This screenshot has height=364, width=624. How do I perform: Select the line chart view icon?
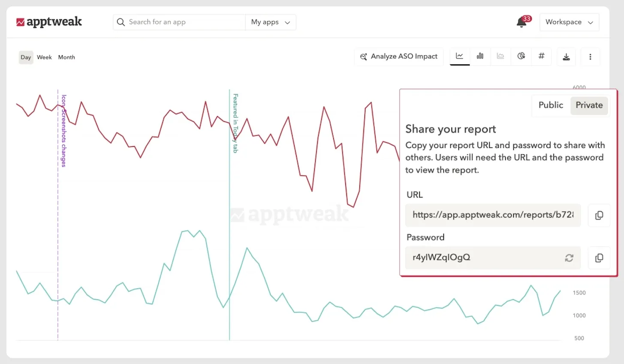click(459, 56)
